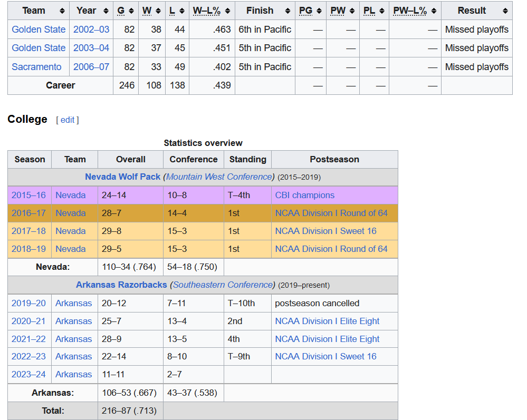The image size is (527, 420).
Task: Sort table by Year column arrows
Action: (x=106, y=11)
